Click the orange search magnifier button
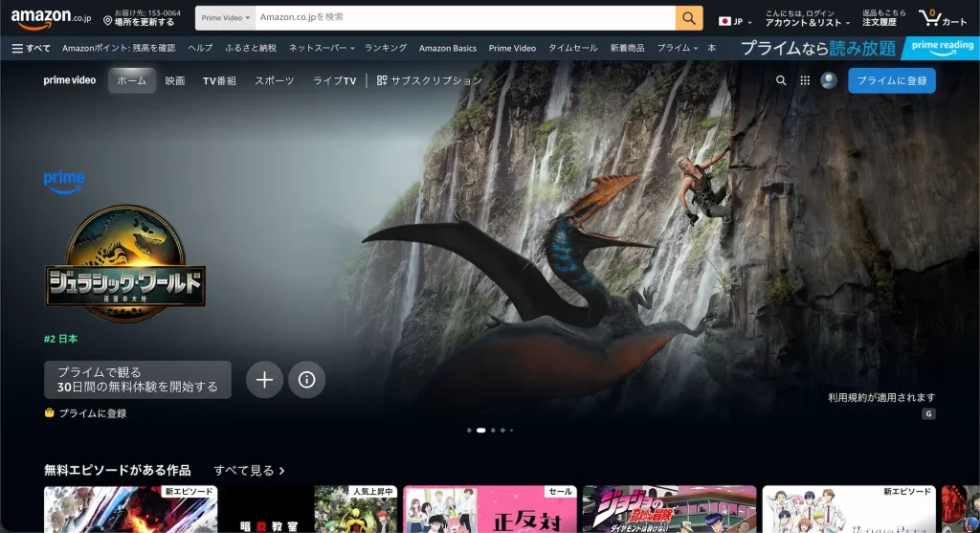The width and height of the screenshot is (980, 533). pos(689,17)
